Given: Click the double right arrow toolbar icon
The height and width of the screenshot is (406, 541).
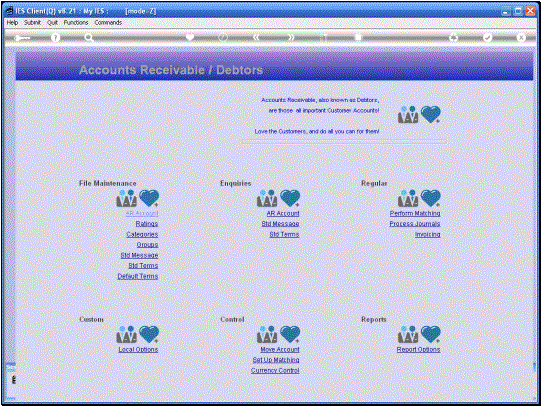Looking at the screenshot, I should point(291,37).
